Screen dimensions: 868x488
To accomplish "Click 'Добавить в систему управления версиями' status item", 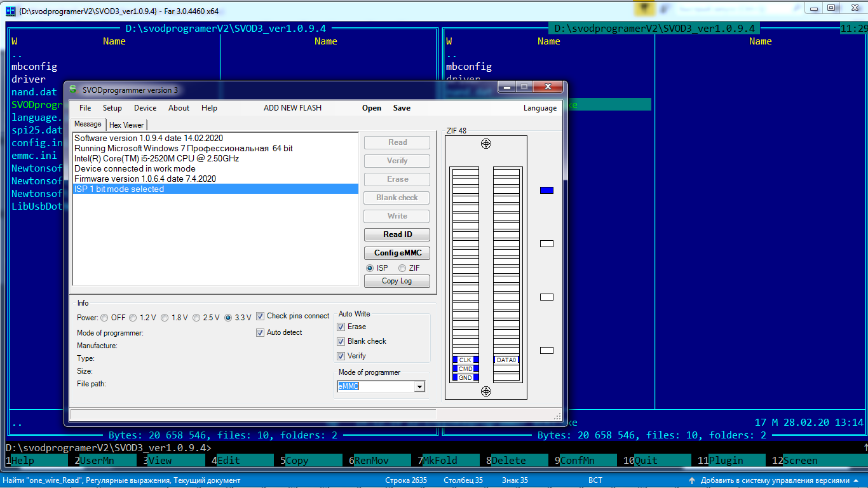I will (x=775, y=480).
